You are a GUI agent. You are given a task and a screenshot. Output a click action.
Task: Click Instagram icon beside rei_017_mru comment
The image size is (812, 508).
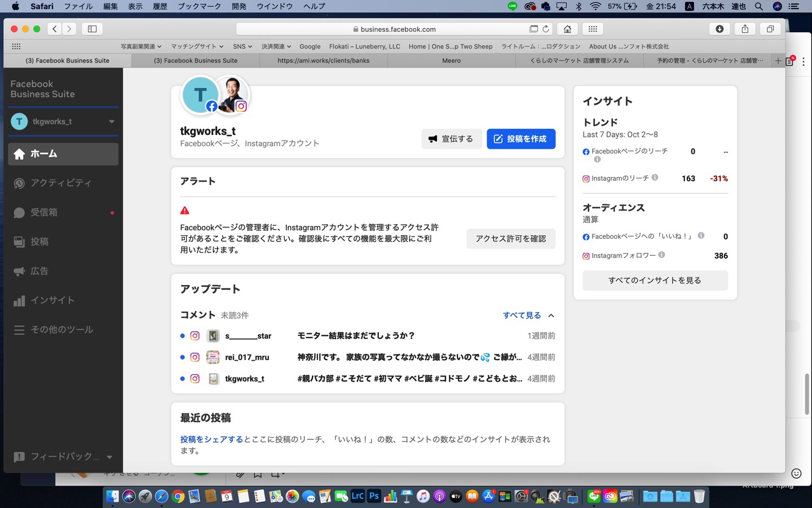coord(195,357)
